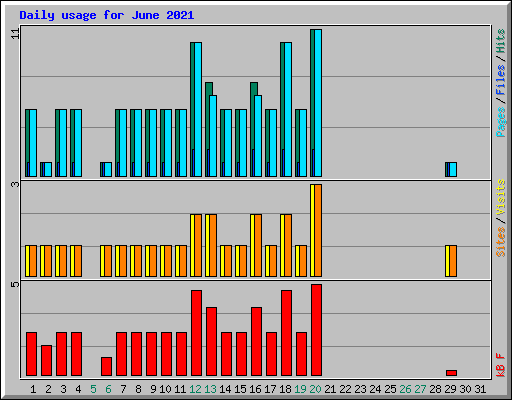Click the orange sites bar for day 1
Viewport: 512px width, 400px height.
33,261
